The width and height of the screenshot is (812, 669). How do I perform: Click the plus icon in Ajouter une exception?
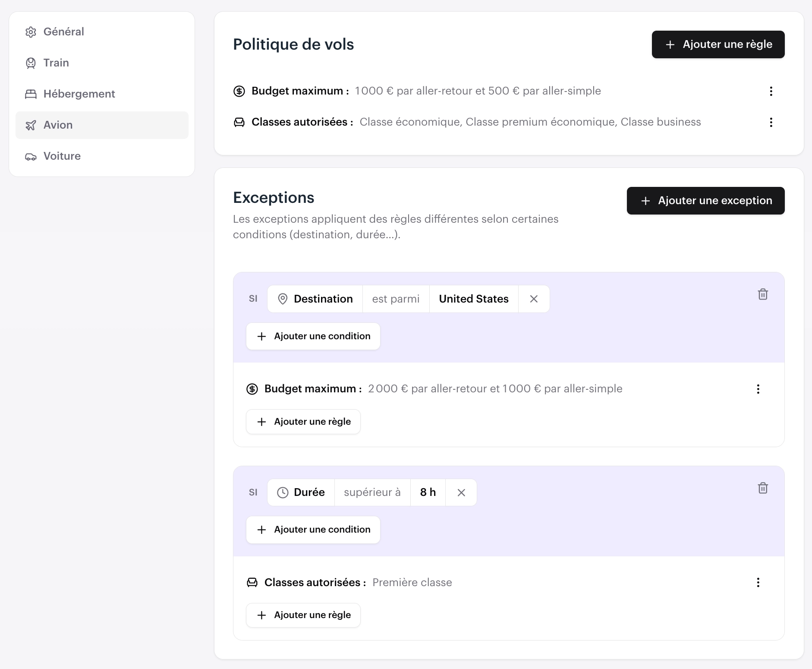pos(645,201)
